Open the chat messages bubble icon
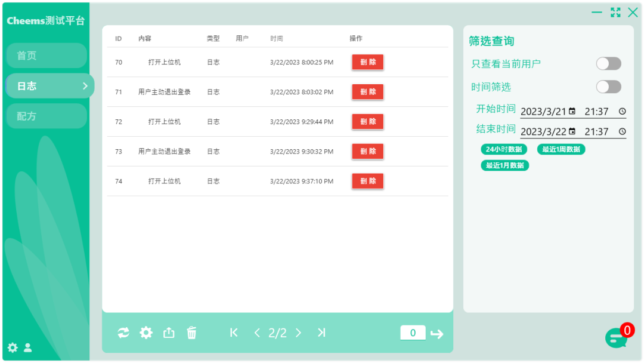Image resolution: width=644 pixels, height=363 pixels. coord(616,338)
